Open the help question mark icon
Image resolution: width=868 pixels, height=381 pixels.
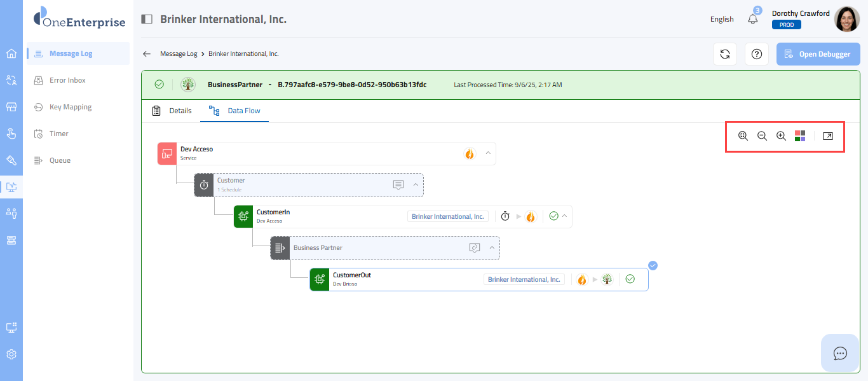[x=756, y=54]
